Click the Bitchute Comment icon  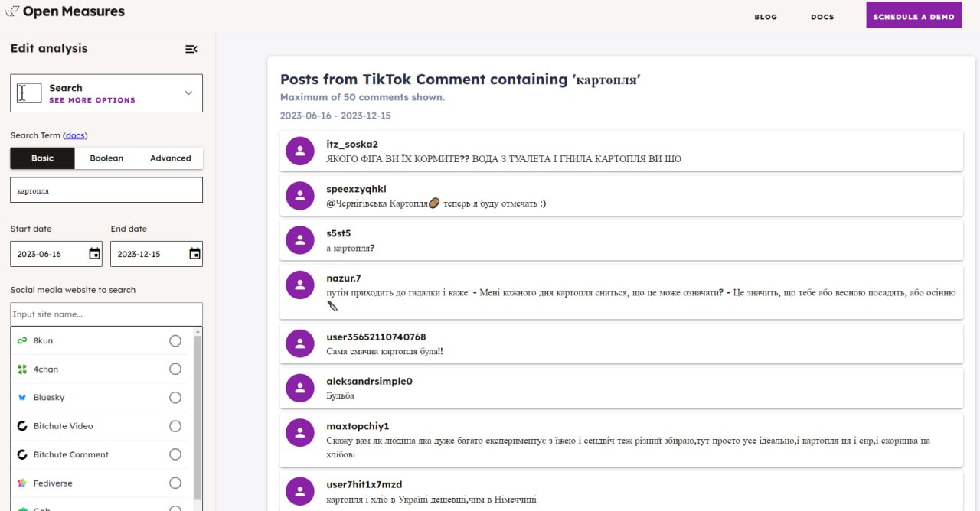pyautogui.click(x=22, y=454)
